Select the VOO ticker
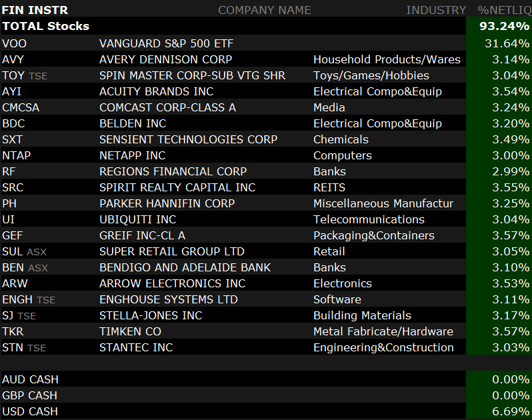 (x=14, y=43)
